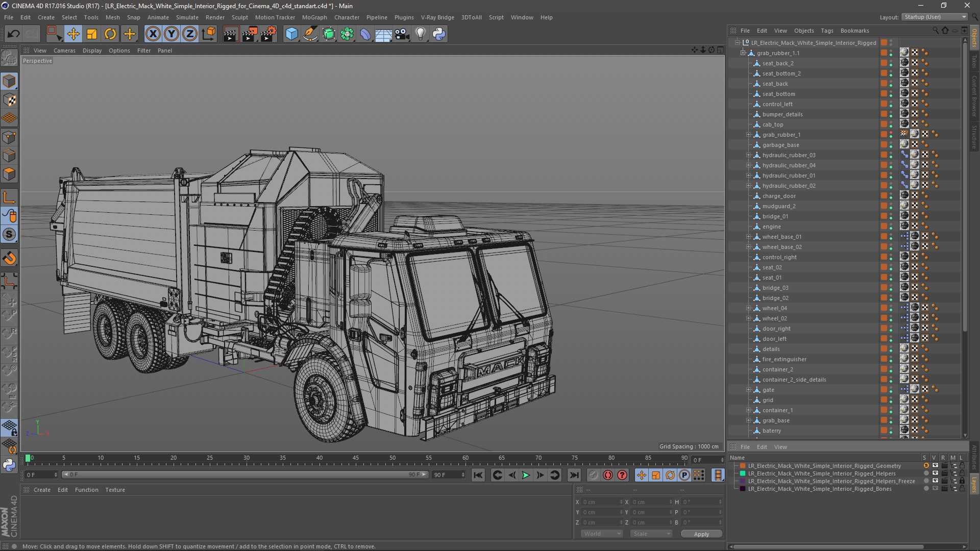Viewport: 980px width, 551px height.
Task: Click the Geometry layer color swatch
Action: (743, 466)
